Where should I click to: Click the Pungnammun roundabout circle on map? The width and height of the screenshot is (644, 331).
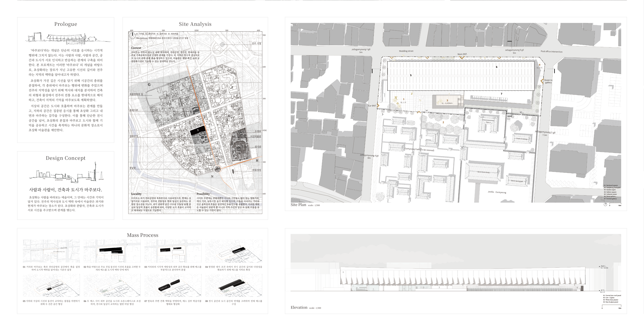[x=218, y=169]
